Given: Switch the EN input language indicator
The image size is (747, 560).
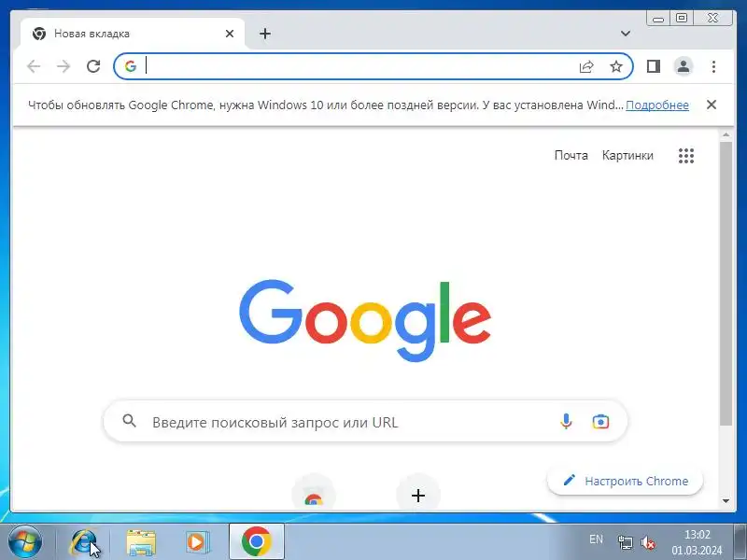Looking at the screenshot, I should pyautogui.click(x=596, y=539).
